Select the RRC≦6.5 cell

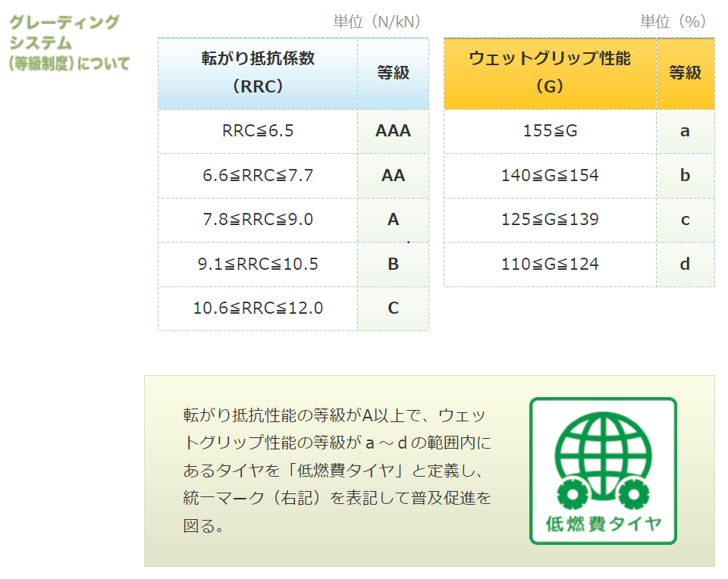[258, 131]
